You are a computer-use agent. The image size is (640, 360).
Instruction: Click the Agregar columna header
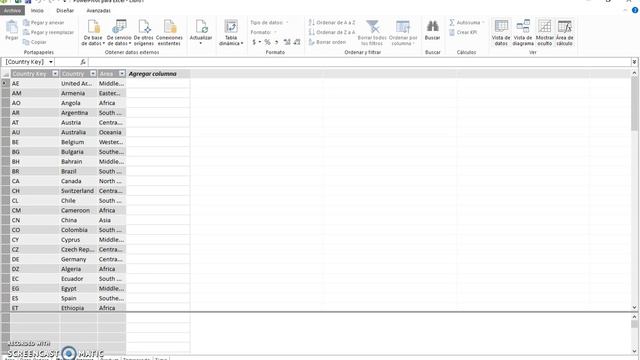tap(158, 74)
